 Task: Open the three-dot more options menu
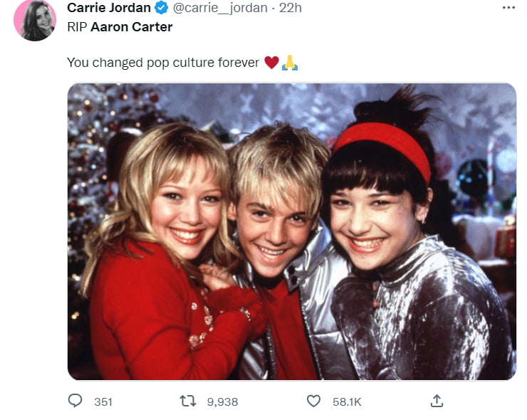tap(508, 8)
